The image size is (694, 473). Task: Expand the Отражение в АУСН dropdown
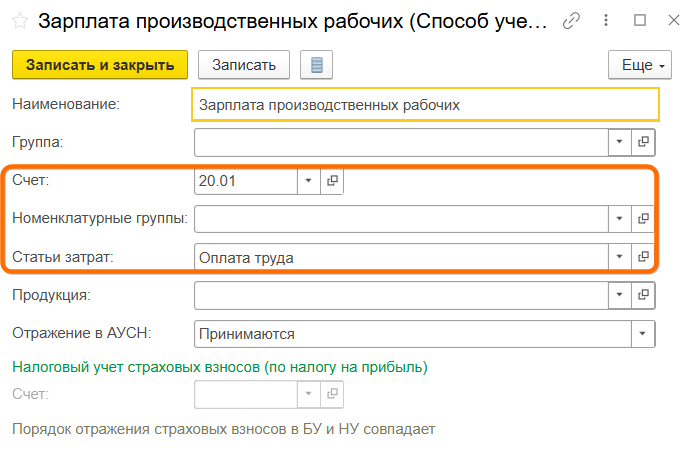(643, 334)
